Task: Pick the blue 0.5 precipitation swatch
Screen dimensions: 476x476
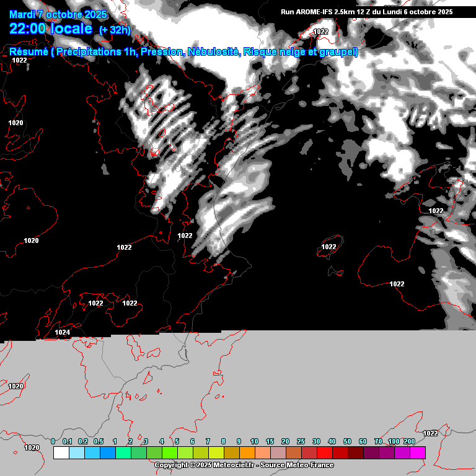Action: point(108,453)
